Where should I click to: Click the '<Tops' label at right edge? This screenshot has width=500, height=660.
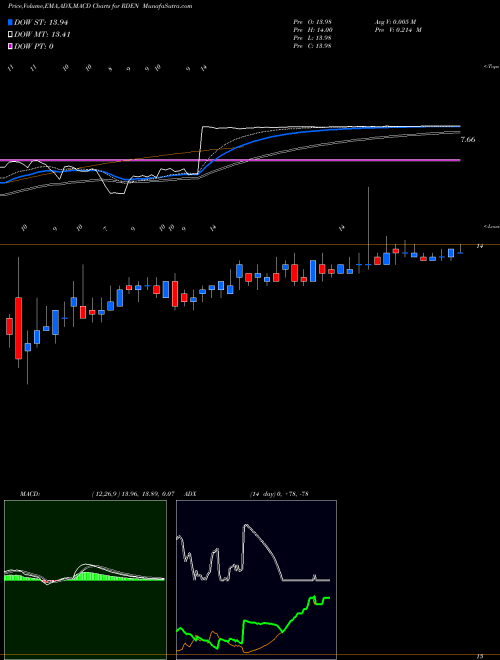click(492, 67)
